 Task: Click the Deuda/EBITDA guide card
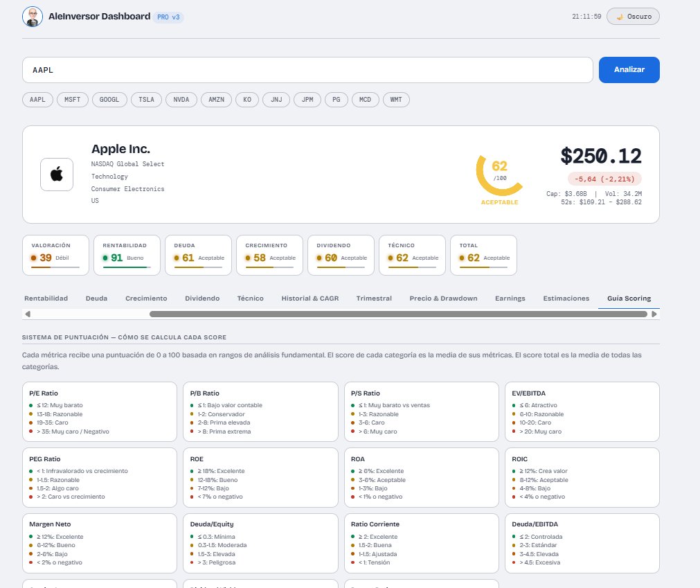click(x=582, y=543)
